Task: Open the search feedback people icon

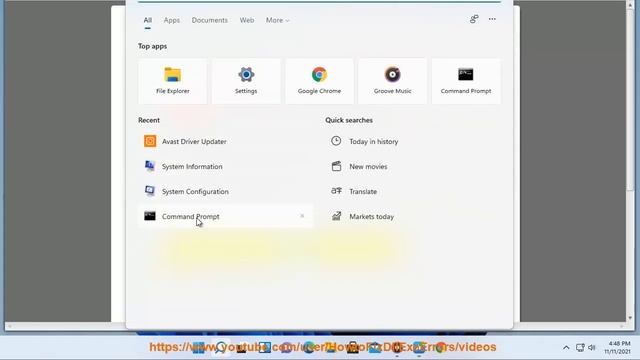Action: pos(474,19)
